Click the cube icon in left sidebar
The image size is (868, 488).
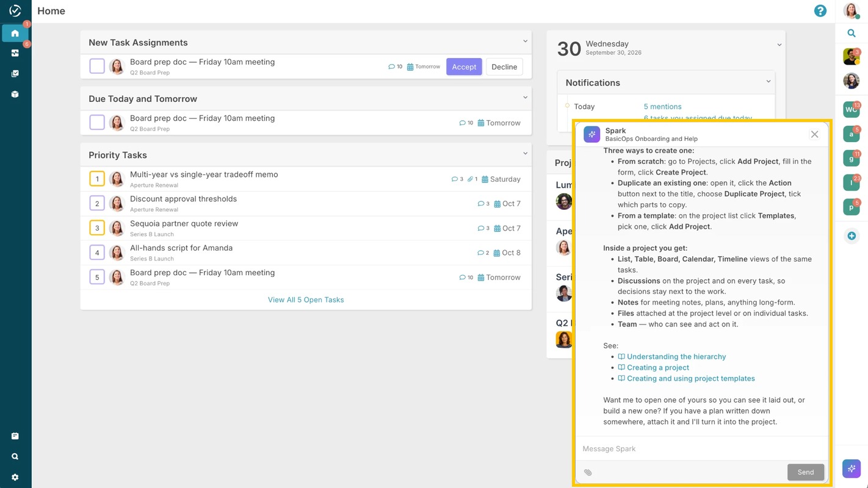pos(15,95)
